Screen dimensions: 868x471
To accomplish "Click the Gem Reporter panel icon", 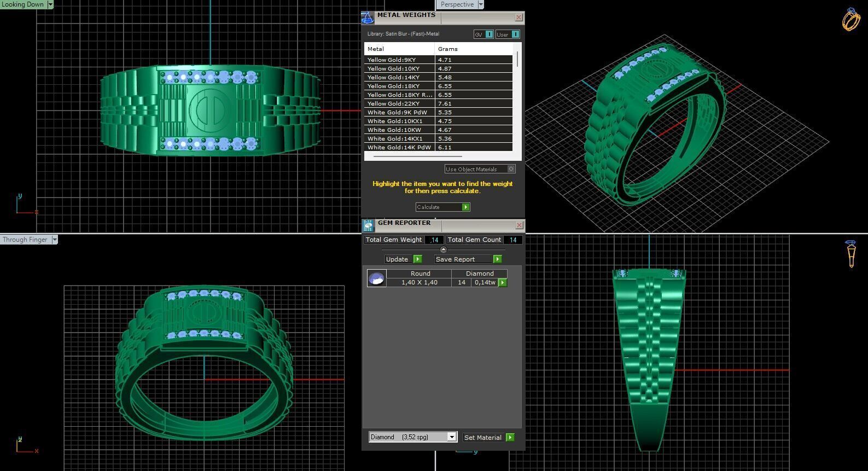I will tap(368, 225).
